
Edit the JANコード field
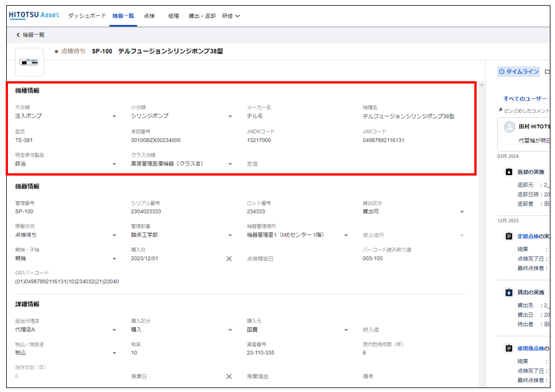414,140
